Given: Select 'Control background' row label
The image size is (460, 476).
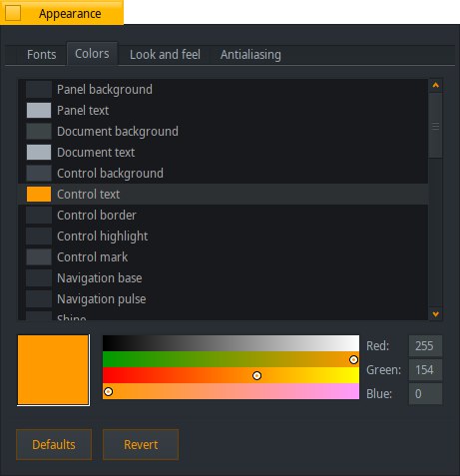Looking at the screenshot, I should coord(110,174).
